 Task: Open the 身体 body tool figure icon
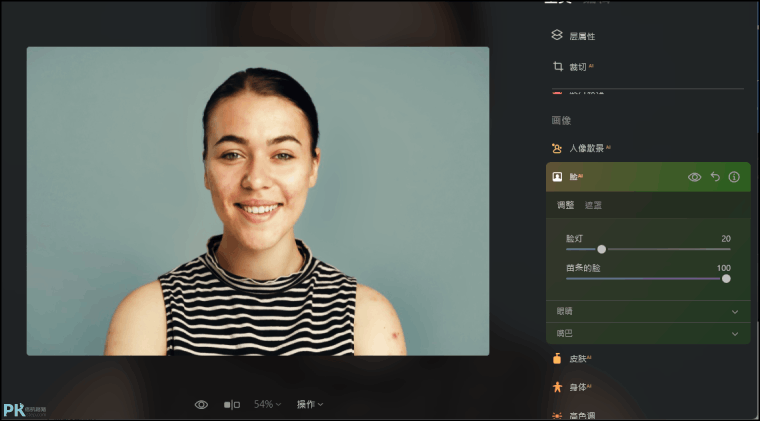pos(557,387)
